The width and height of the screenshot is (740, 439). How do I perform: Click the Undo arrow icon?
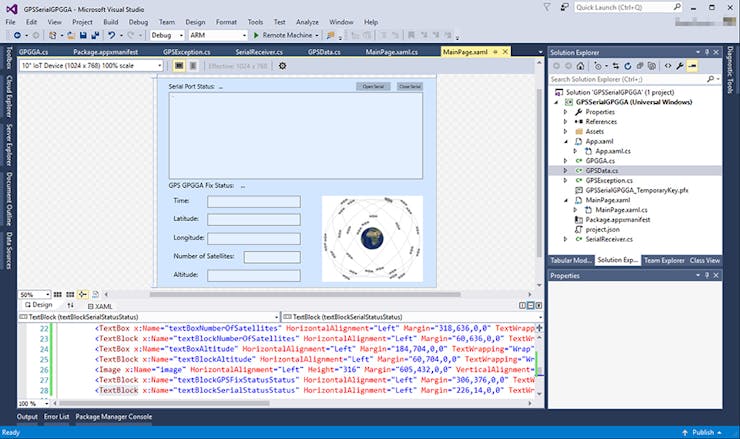coord(111,35)
